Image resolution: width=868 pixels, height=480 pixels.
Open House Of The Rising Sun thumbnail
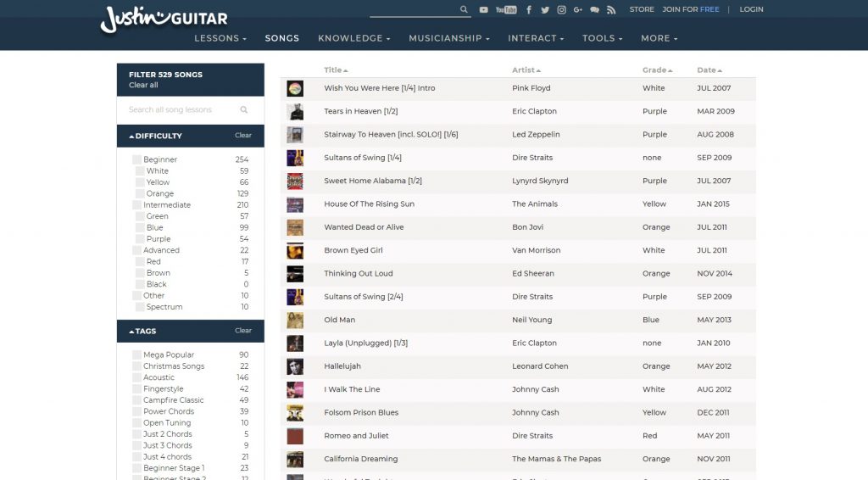click(x=295, y=204)
